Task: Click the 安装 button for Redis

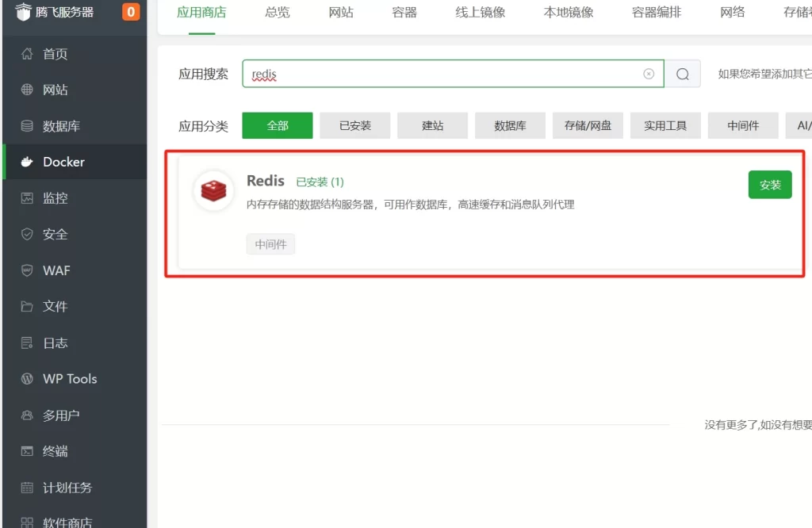Action: (769, 184)
